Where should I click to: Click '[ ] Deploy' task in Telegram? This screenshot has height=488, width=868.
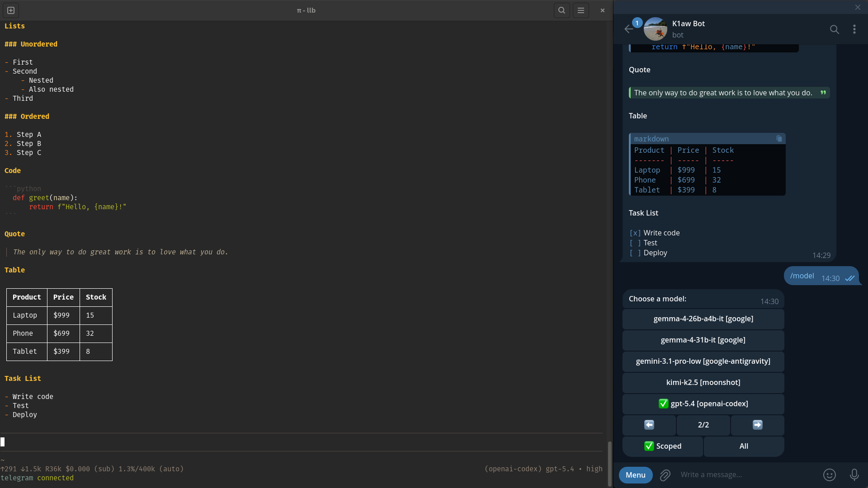coord(648,253)
